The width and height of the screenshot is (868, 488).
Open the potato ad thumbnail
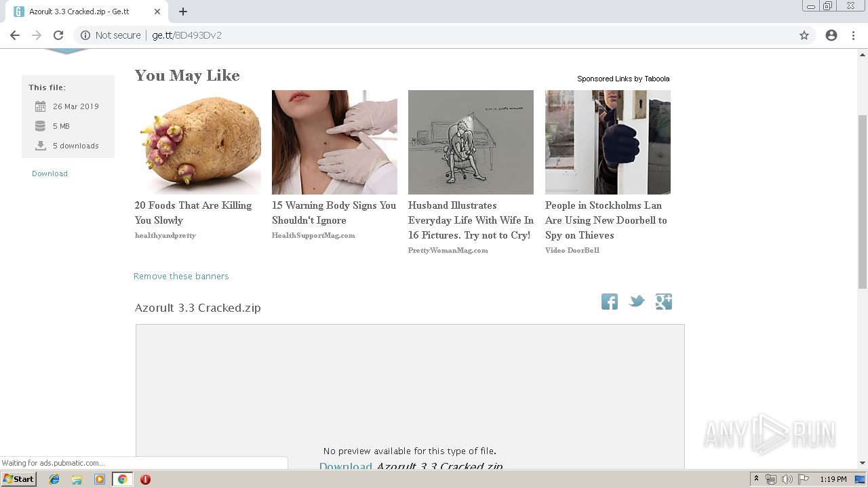tap(198, 142)
